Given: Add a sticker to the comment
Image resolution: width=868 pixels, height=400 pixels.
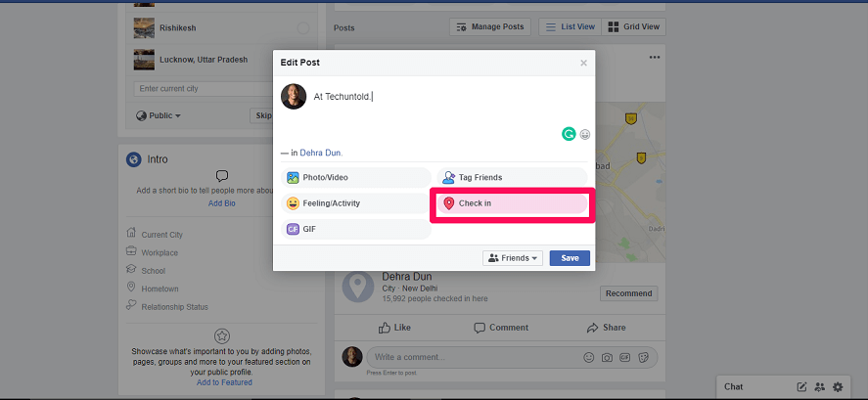Looking at the screenshot, I should coord(643,357).
